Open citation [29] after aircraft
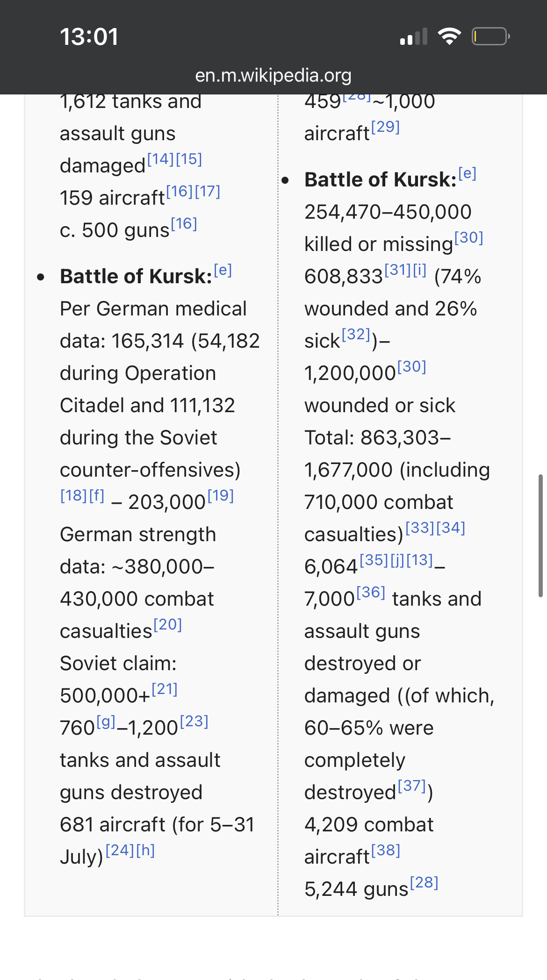Image resolution: width=547 pixels, height=980 pixels. pyautogui.click(x=385, y=127)
